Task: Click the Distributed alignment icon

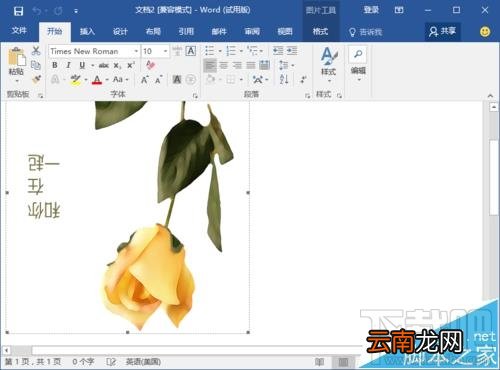Action: click(x=264, y=66)
